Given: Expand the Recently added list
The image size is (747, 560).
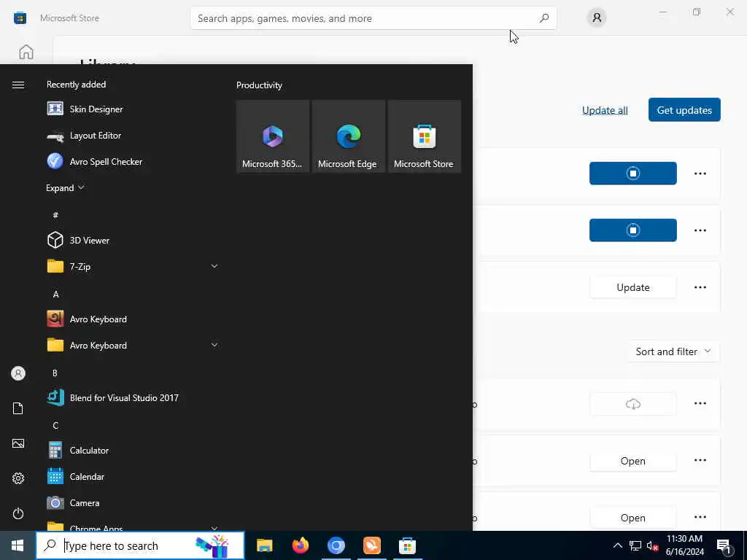Looking at the screenshot, I should (x=65, y=187).
